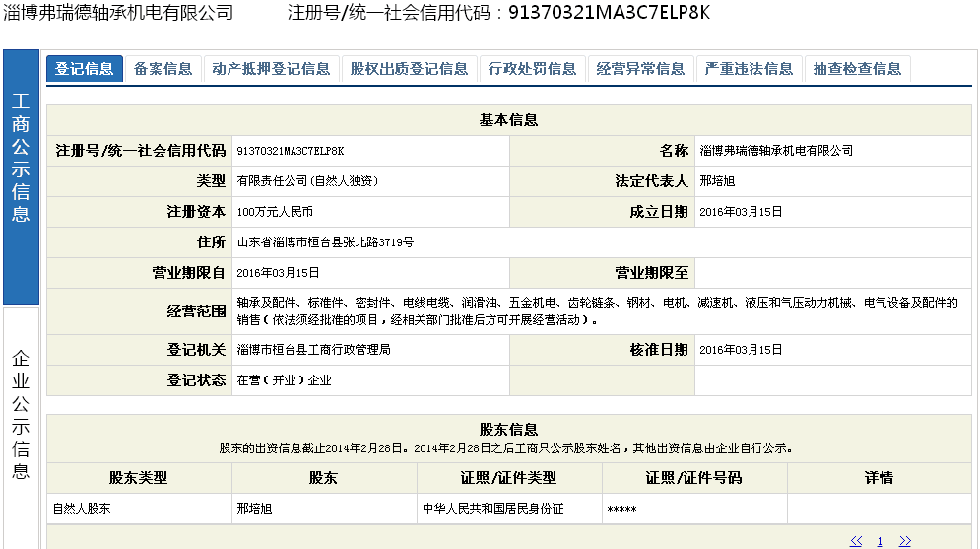The width and height of the screenshot is (980, 549).
Task: Open the 登记信息 tab
Action: [x=85, y=69]
